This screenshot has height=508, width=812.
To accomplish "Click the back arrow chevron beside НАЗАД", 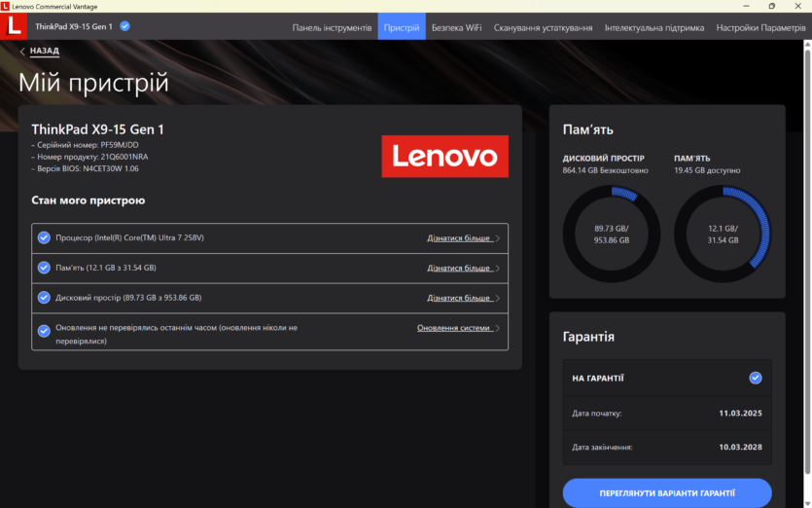I will (22, 51).
